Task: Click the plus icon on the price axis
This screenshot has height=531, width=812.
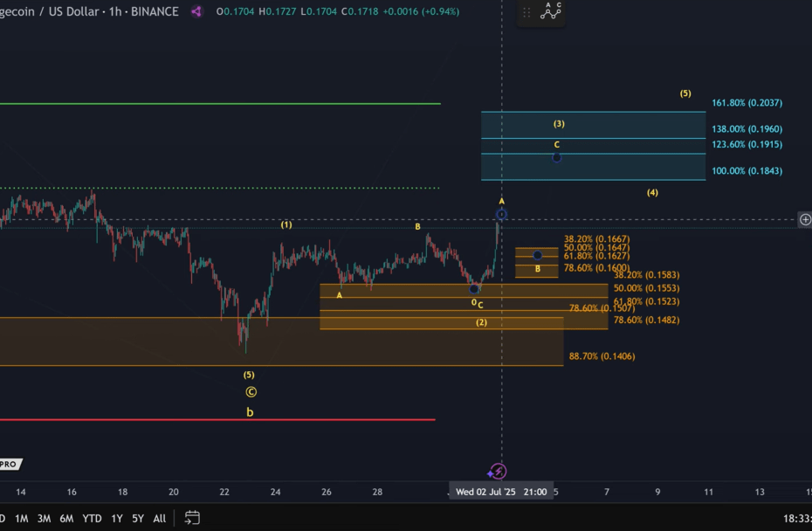Action: 805,220
